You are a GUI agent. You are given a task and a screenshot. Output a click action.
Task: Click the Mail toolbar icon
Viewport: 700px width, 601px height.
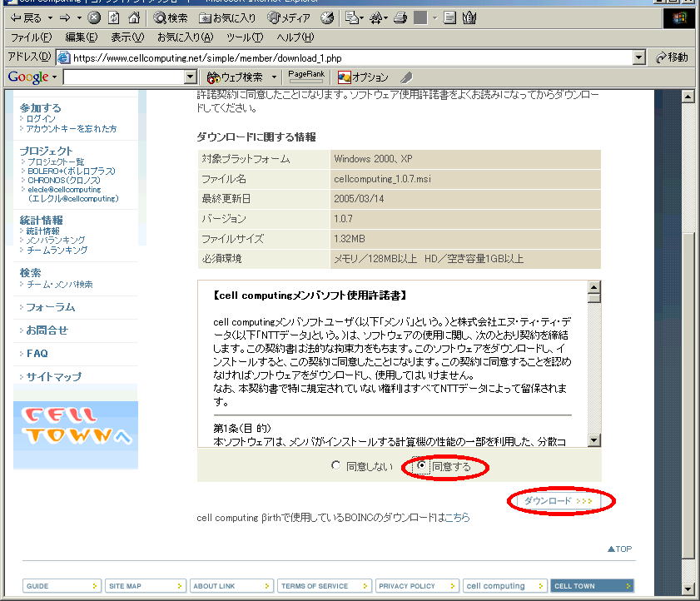pyautogui.click(x=352, y=17)
